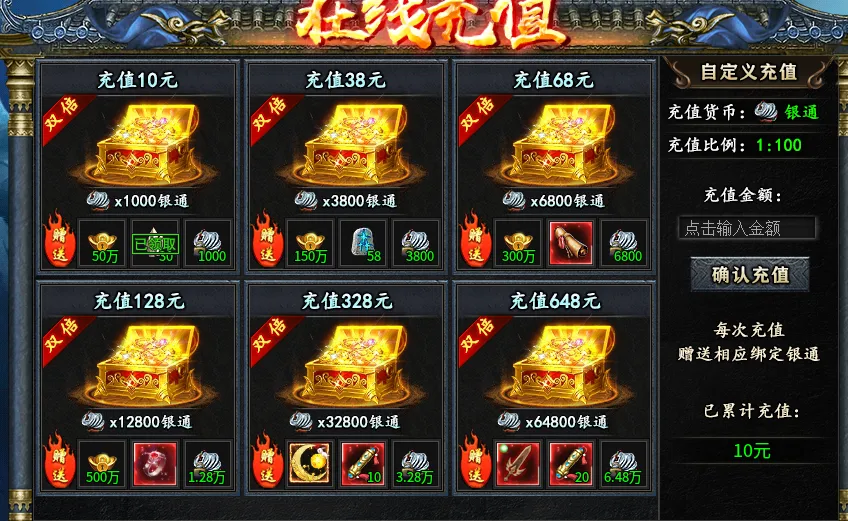Click the 确认充值 confirm button
The image size is (848, 521).
click(x=750, y=275)
